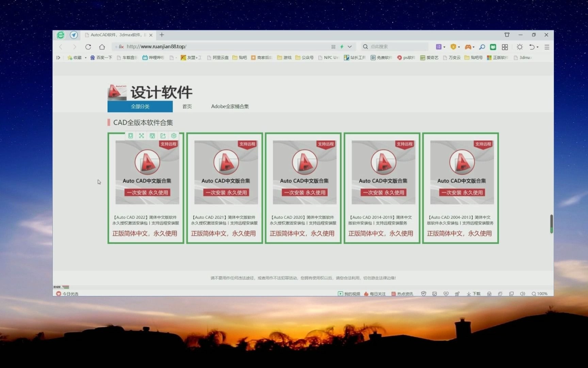The height and width of the screenshot is (368, 588).
Task: Open the 游戏 bookmark folder
Action: pos(284,58)
